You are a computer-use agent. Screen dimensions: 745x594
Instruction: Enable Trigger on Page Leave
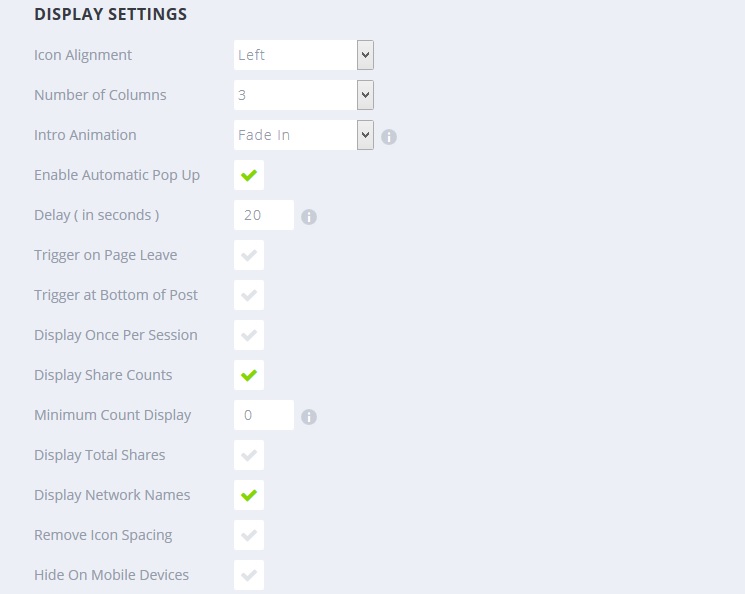249,255
